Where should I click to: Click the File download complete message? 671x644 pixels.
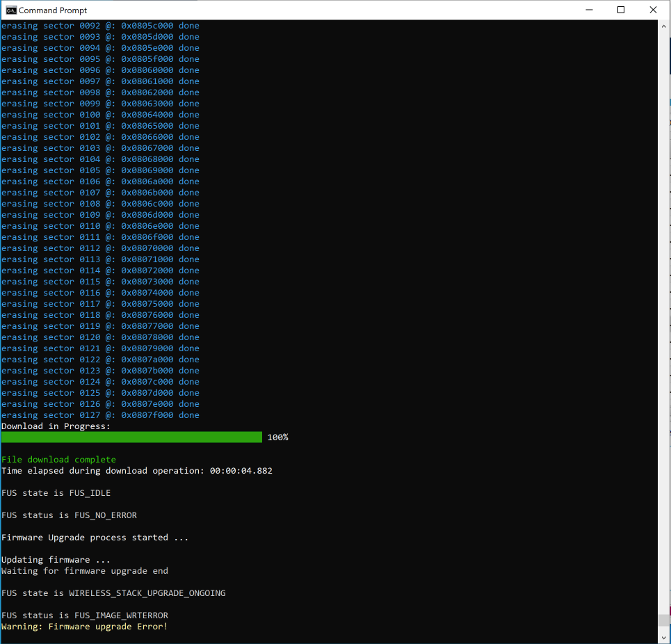(58, 460)
